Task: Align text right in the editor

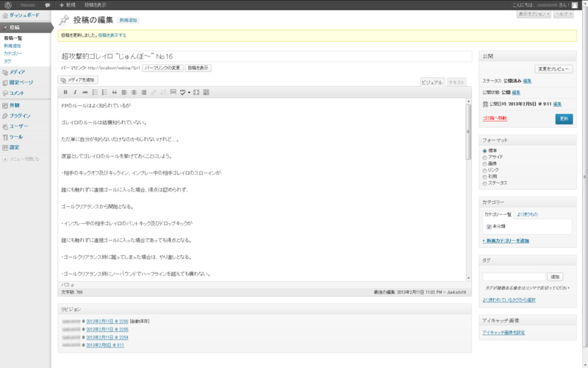Action: point(143,93)
